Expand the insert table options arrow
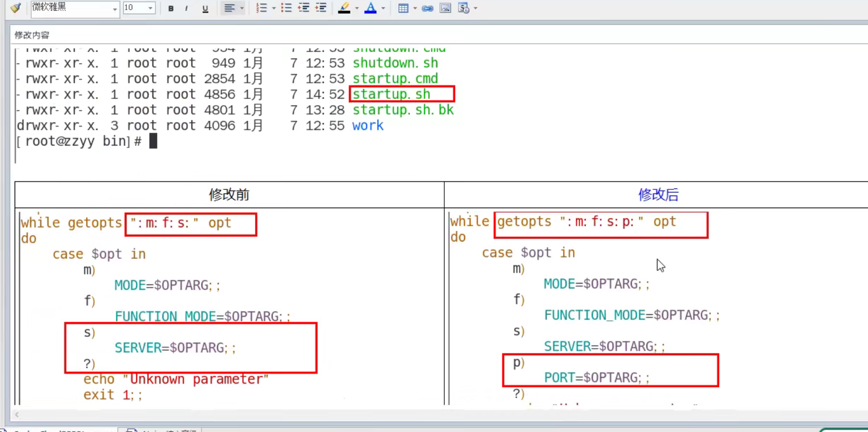 [x=415, y=9]
